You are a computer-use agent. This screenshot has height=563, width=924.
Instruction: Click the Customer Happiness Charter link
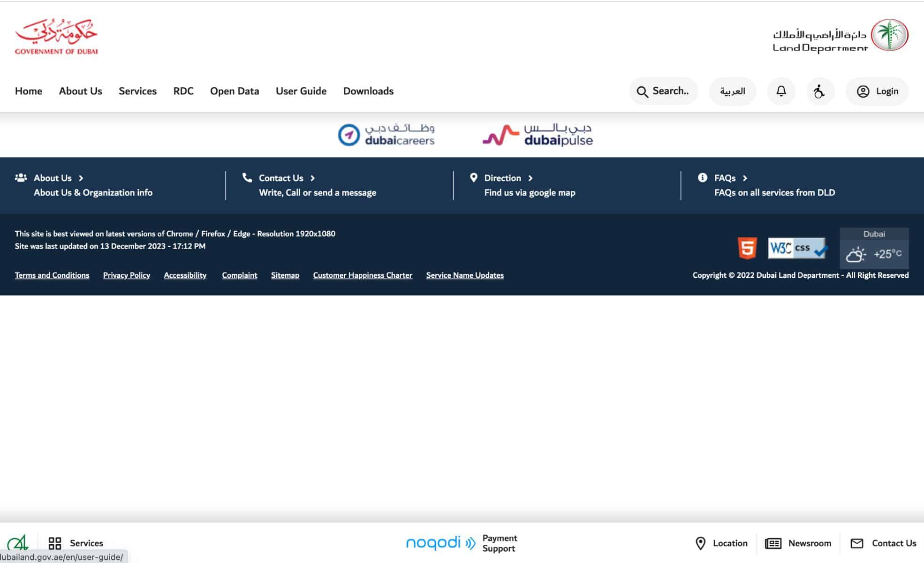(x=362, y=275)
